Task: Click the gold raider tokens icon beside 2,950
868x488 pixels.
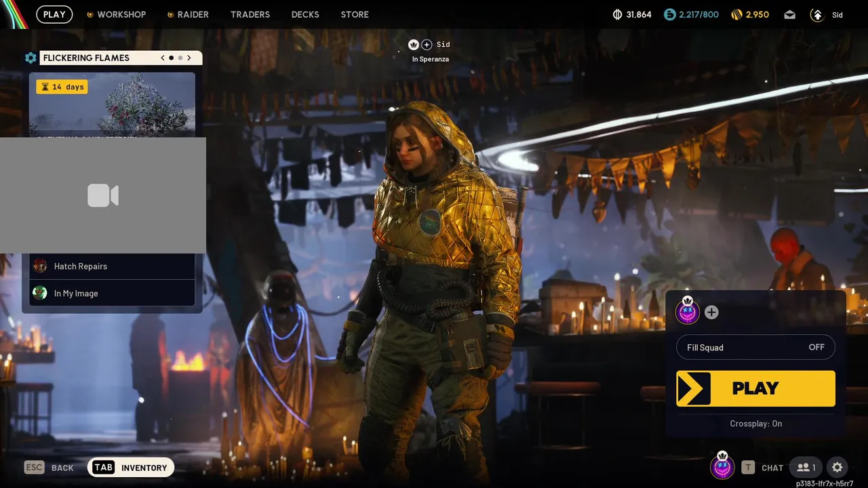Action: click(x=737, y=14)
